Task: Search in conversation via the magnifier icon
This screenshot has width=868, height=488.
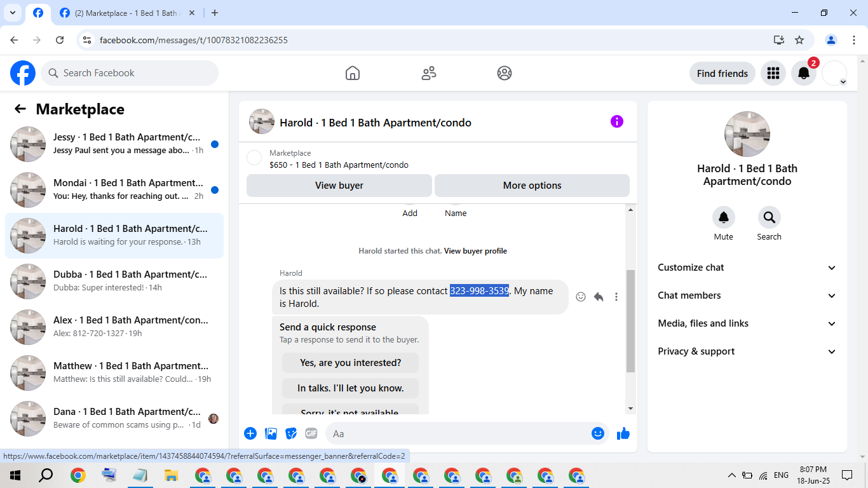Action: [x=770, y=217]
